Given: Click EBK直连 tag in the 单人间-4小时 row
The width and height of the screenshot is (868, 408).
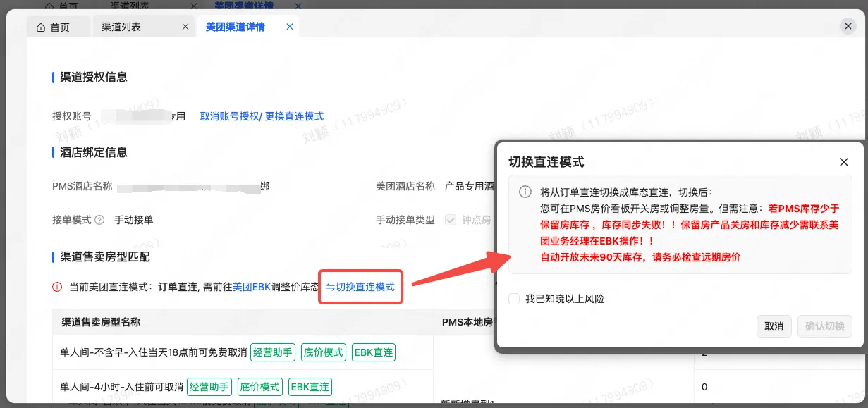Looking at the screenshot, I should point(310,387).
